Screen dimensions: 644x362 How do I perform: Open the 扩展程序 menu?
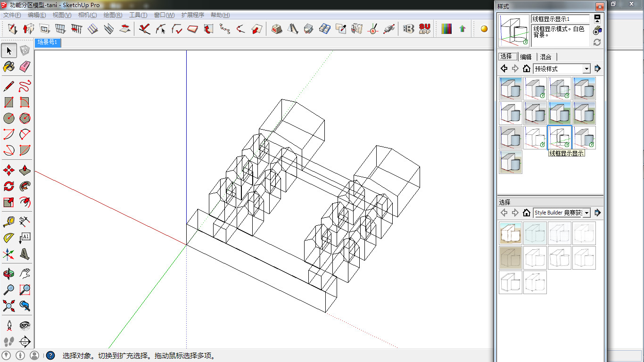click(x=193, y=15)
